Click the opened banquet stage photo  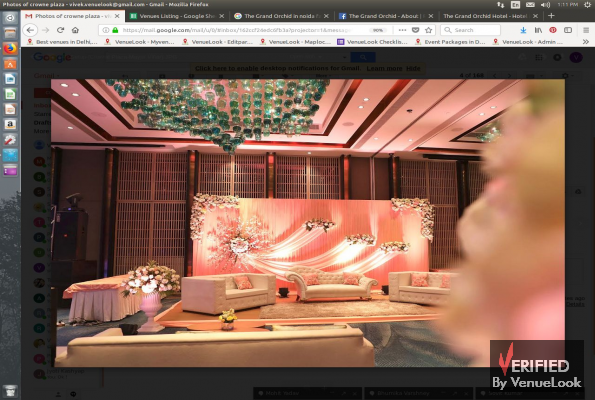pos(308,223)
